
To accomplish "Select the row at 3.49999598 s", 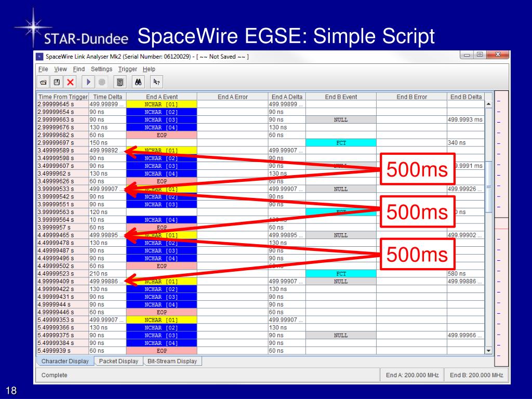I will tap(261, 158).
